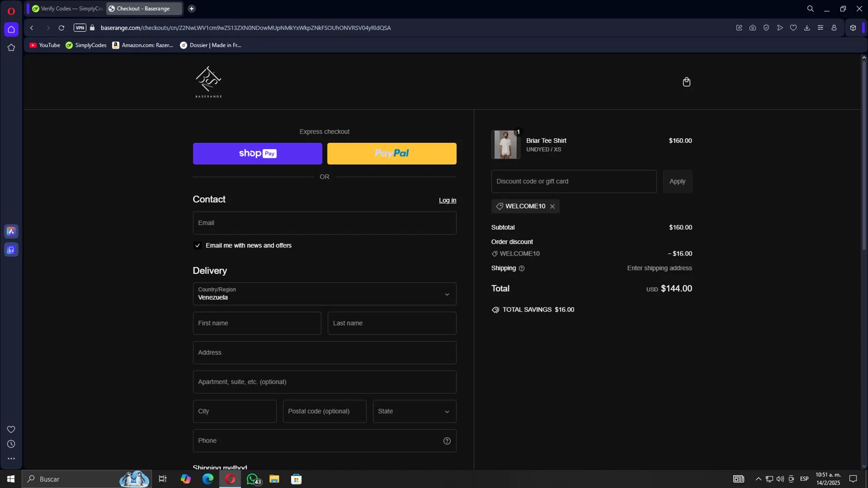Viewport: 868px width, 488px height.
Task: Open browser tab search magnifier
Action: tap(810, 9)
